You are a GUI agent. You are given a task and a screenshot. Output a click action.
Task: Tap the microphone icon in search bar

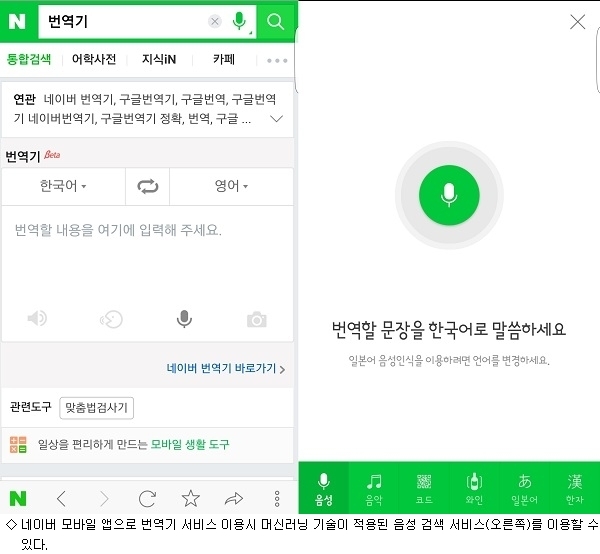pos(239,21)
